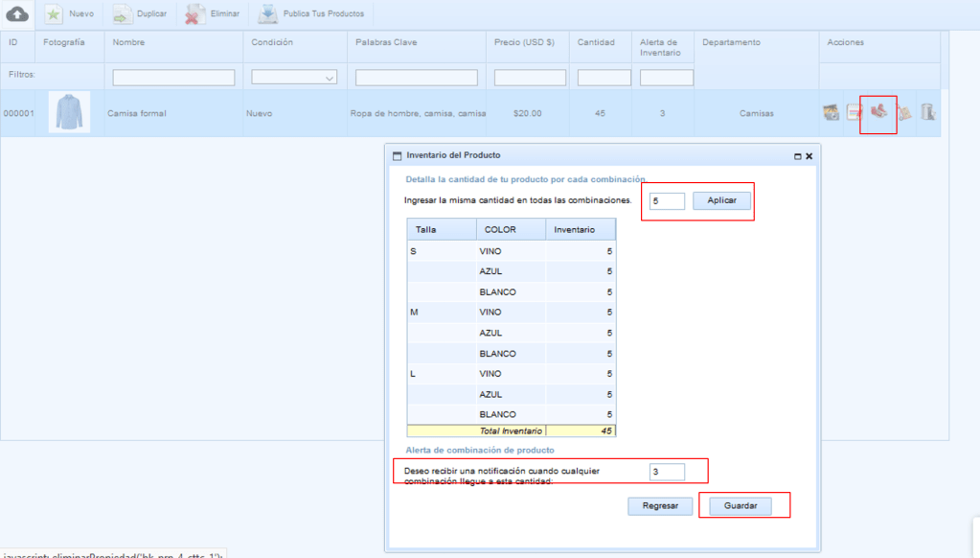Close the Inventario del Producto dialog
The width and height of the screenshot is (980, 558).
click(809, 155)
